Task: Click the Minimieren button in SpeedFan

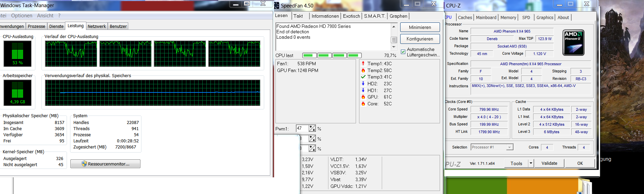Action: [420, 27]
